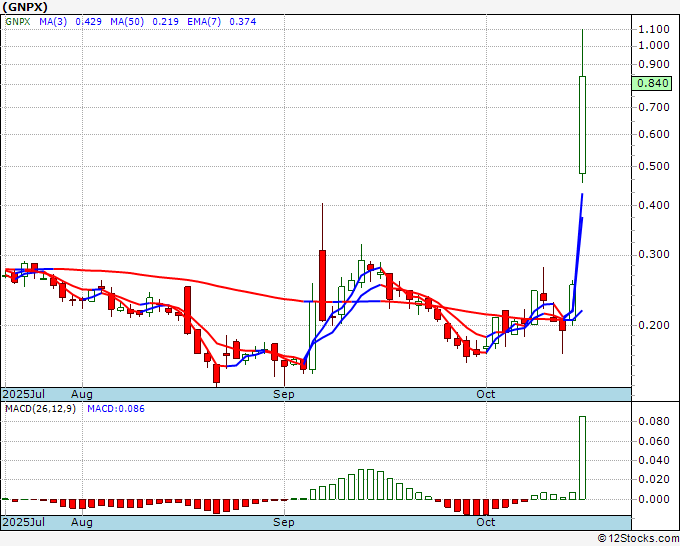The image size is (680, 546).
Task: Click Sep on the MACD panel axis
Action: pos(284,522)
